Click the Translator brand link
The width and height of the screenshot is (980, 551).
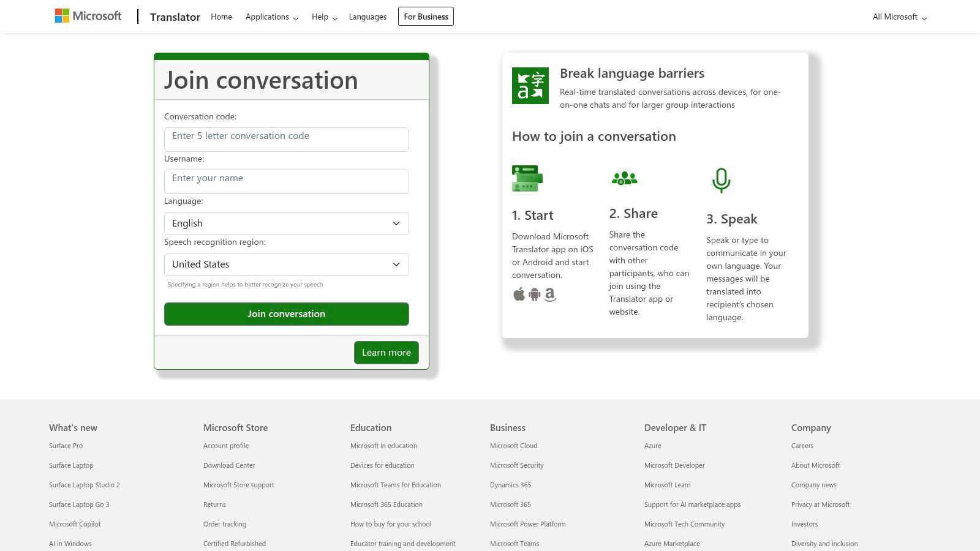click(175, 17)
